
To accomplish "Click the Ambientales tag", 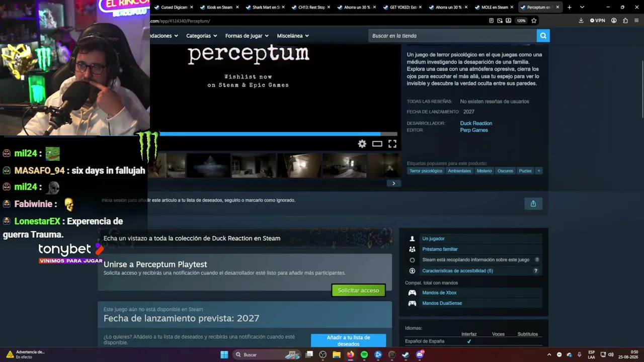I will 459,171.
